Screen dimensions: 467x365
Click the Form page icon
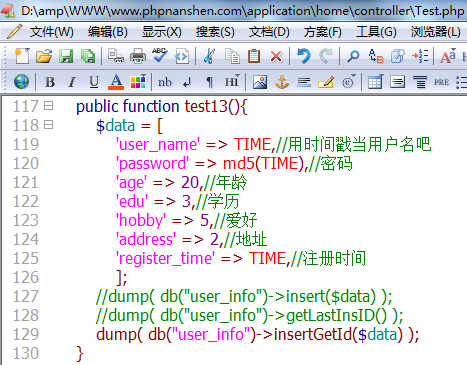tap(397, 82)
